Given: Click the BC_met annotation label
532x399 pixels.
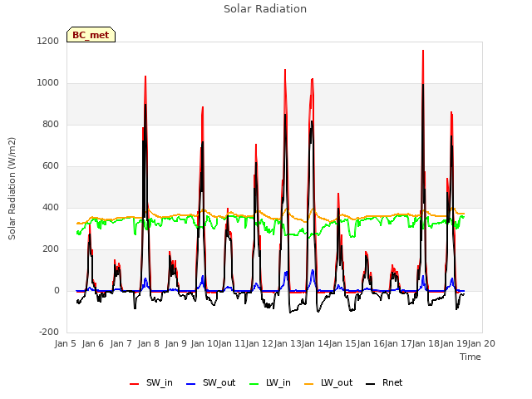Looking at the screenshot, I should click(x=91, y=35).
